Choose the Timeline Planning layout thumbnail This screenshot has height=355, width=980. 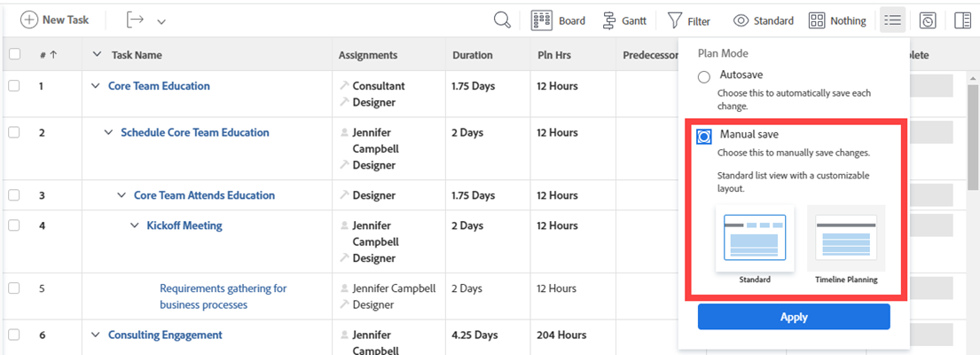tap(846, 238)
